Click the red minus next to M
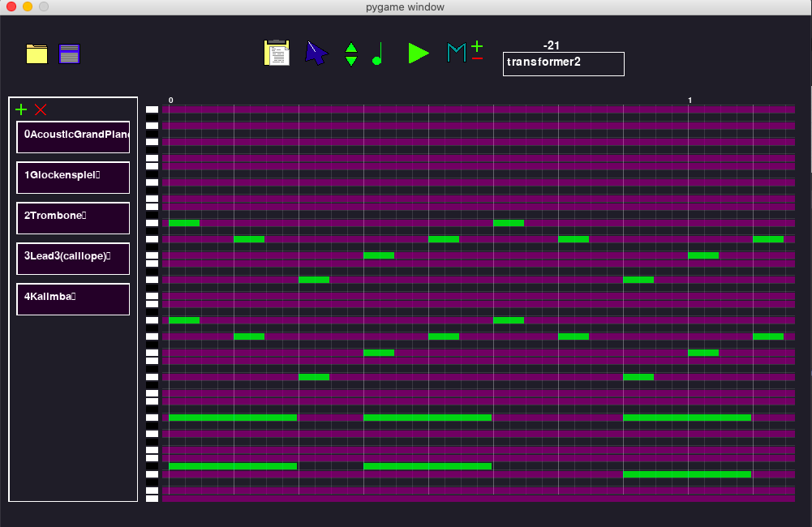The width and height of the screenshot is (812, 527). point(478,58)
